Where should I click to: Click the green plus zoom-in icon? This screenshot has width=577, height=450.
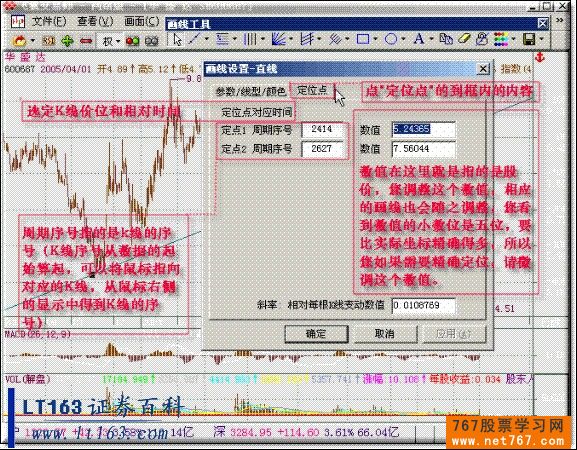[x=67, y=40]
